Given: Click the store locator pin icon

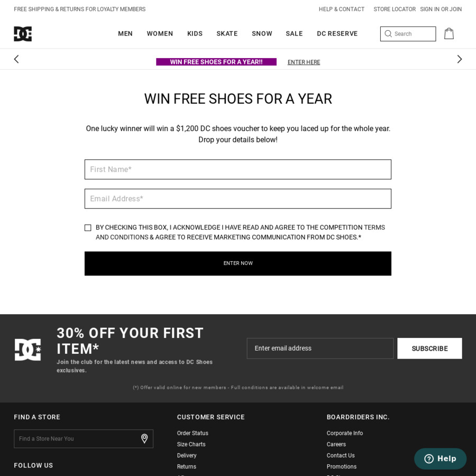Looking at the screenshot, I should (144, 438).
